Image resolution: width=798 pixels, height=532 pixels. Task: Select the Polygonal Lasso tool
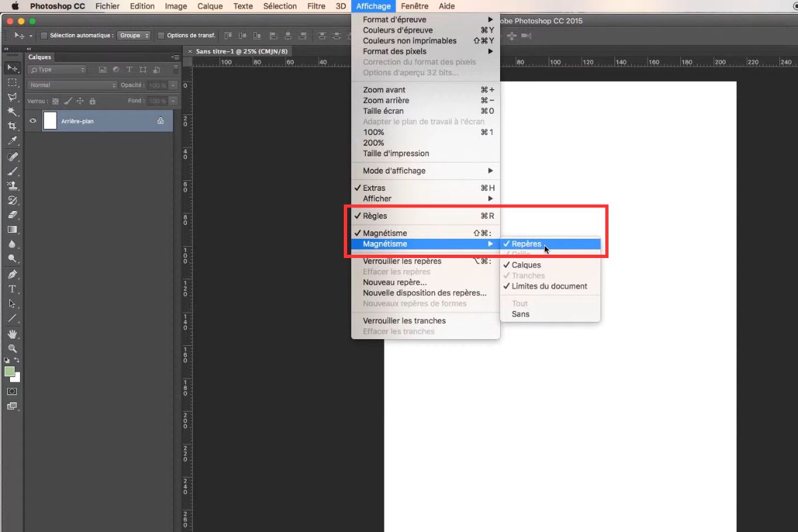point(12,97)
